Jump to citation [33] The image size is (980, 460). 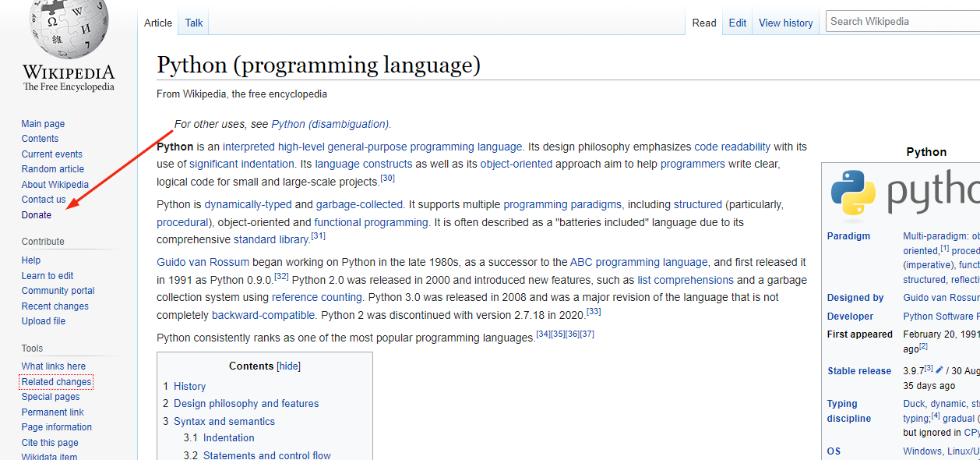click(594, 312)
